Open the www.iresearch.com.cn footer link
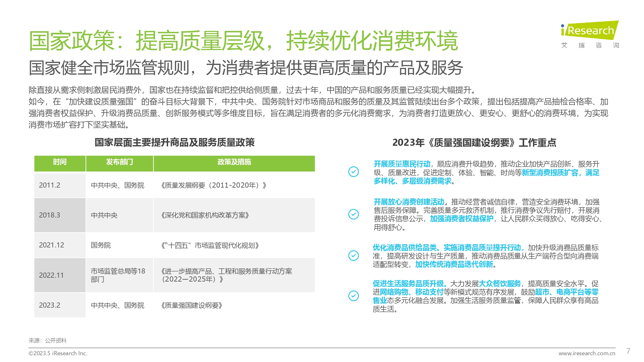The image size is (644, 362). (587, 353)
